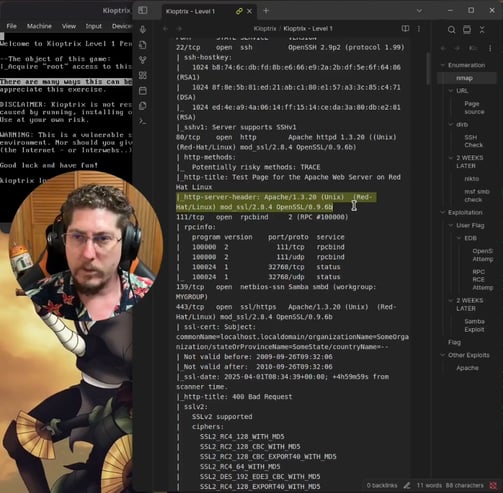The width and height of the screenshot is (503, 493).
Task: Toggle the left sidebar panel
Action: [143, 11]
